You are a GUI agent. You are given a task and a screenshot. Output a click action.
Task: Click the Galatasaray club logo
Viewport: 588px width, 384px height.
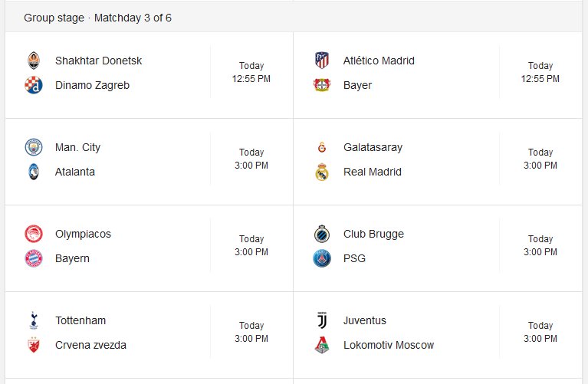click(x=322, y=147)
